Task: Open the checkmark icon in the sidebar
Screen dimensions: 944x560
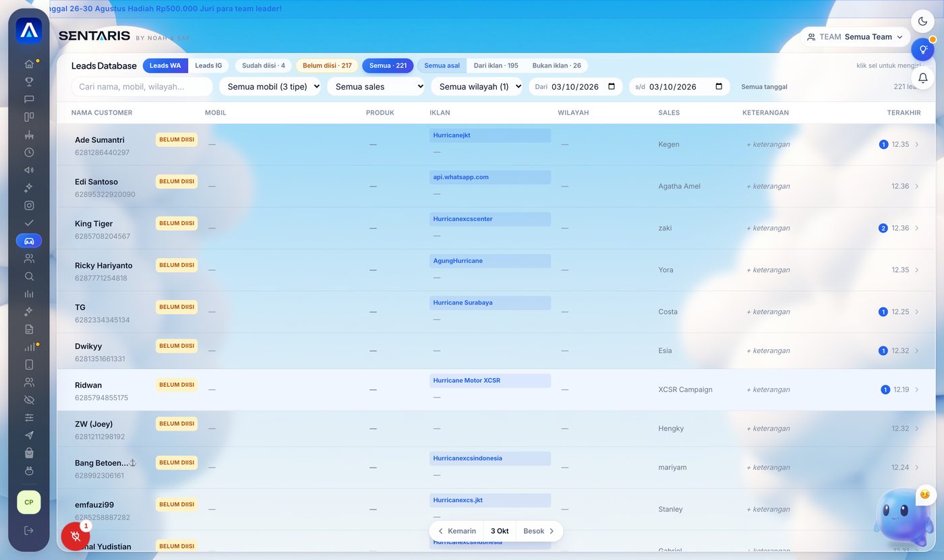Action: pyautogui.click(x=29, y=223)
